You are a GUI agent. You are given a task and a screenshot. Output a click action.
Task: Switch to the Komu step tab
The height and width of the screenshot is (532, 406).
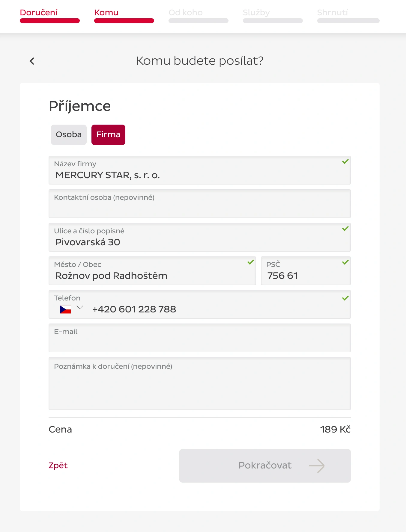pos(106,13)
